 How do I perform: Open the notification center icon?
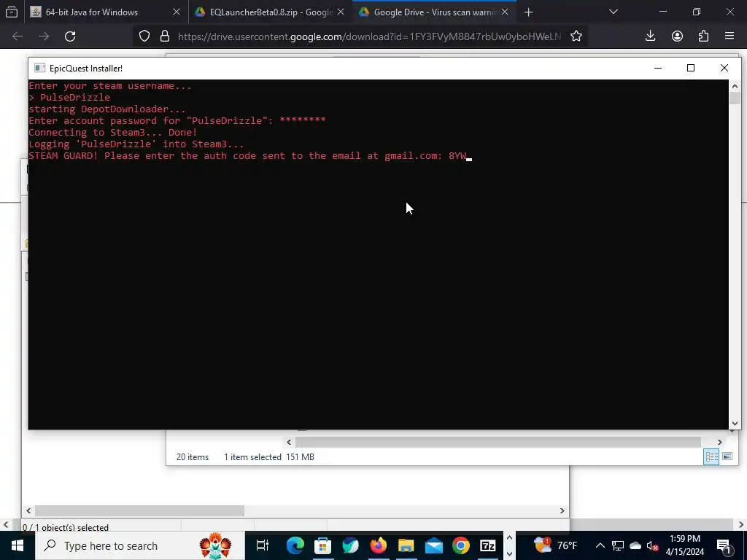724,546
